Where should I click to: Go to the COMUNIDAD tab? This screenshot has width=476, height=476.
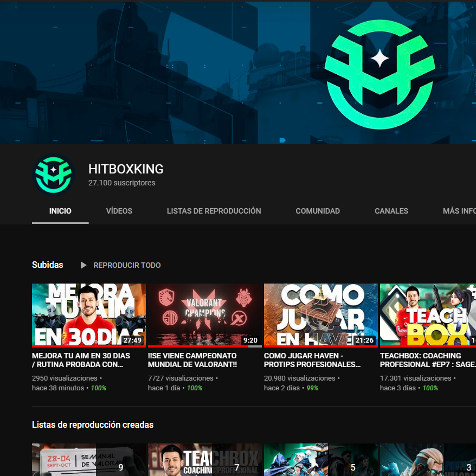tap(318, 211)
